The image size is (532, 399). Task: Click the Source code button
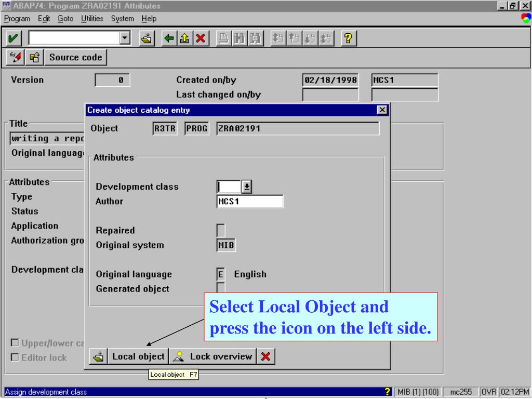pos(76,57)
